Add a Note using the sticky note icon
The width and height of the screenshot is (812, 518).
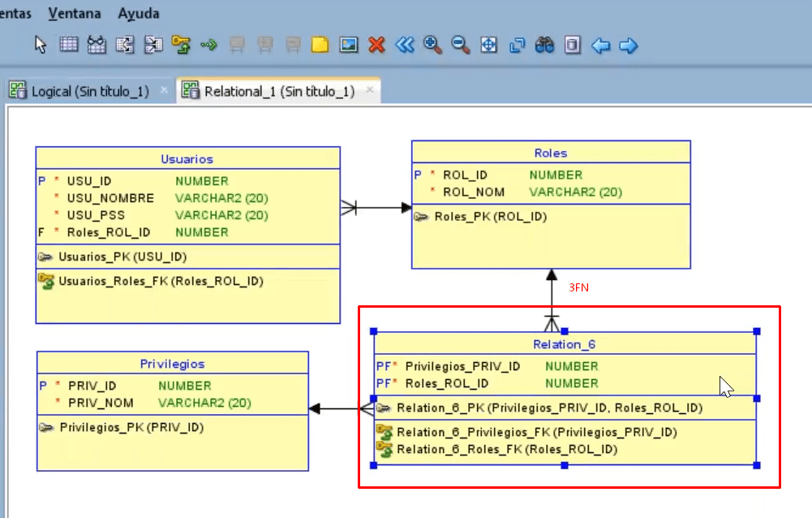tap(320, 45)
